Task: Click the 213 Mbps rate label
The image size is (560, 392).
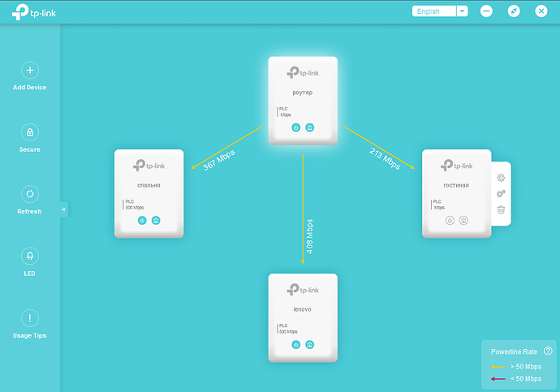Action: coord(385,158)
